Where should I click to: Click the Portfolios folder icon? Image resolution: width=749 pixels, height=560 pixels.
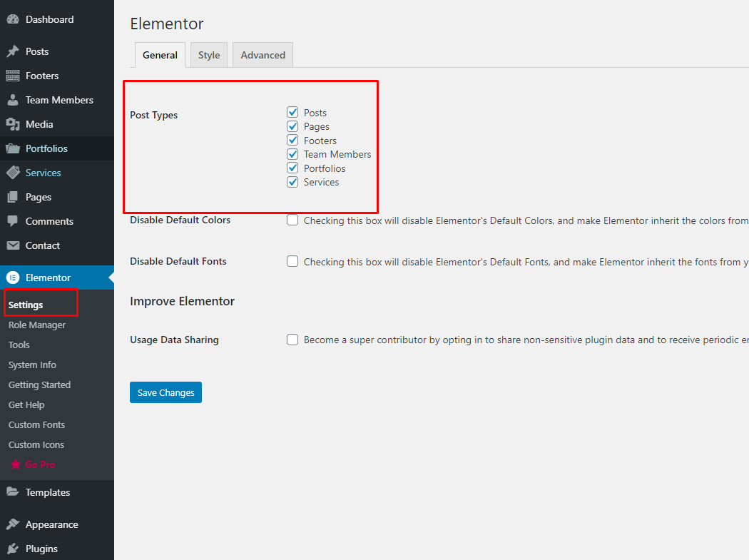point(13,148)
